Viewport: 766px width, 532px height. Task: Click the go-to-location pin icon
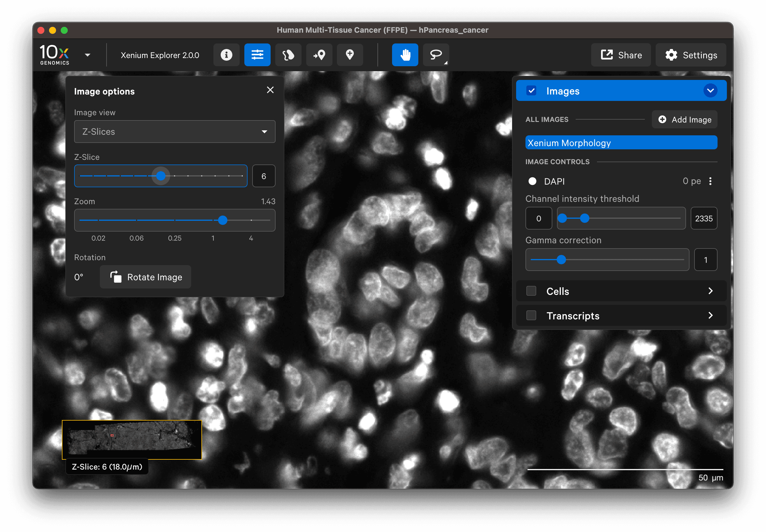(x=319, y=55)
